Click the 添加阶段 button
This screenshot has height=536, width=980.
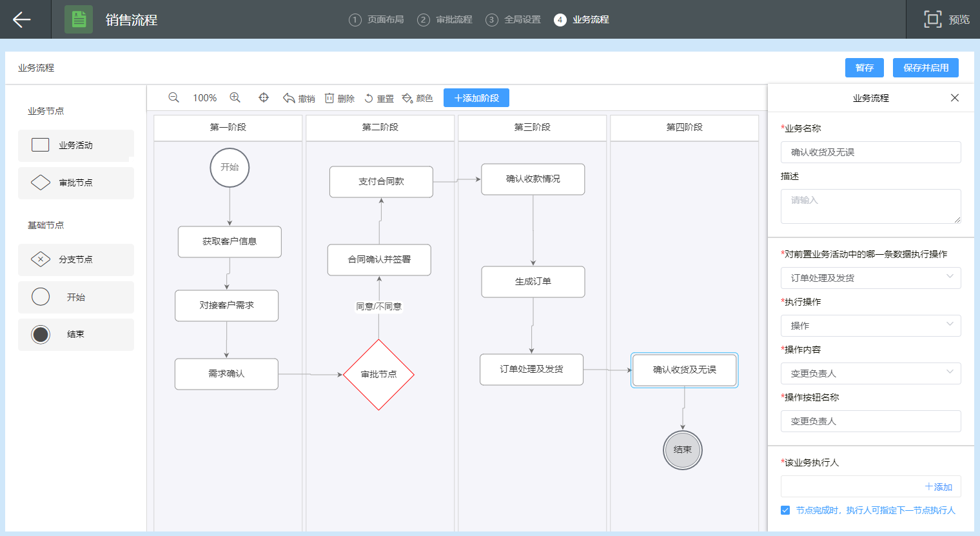tap(476, 98)
